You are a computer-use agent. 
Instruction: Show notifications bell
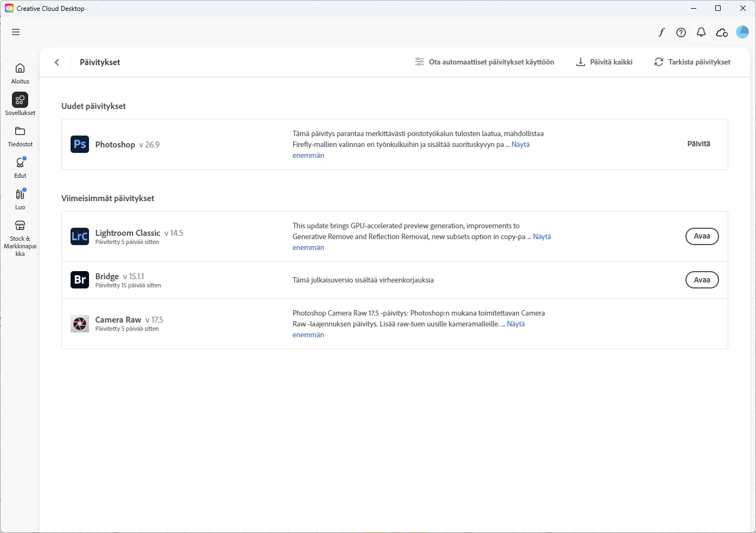[x=701, y=33]
